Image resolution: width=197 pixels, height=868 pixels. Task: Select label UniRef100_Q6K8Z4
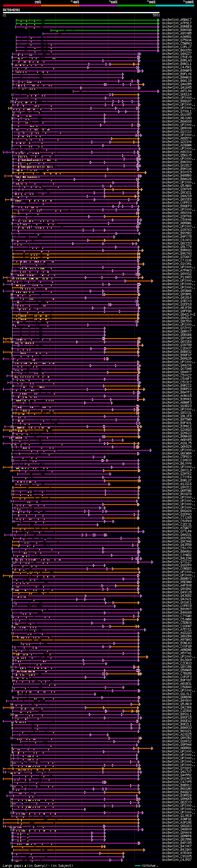tap(177, 446)
